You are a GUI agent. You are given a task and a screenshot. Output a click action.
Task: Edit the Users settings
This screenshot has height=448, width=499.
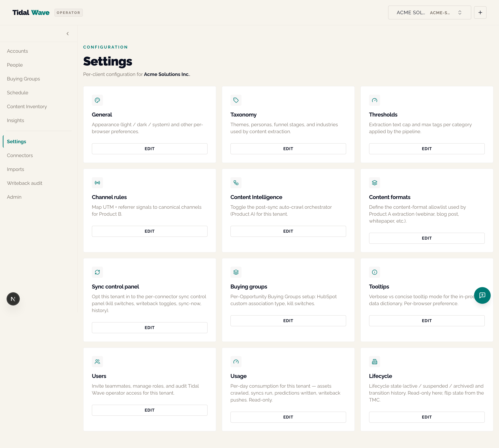point(150,410)
